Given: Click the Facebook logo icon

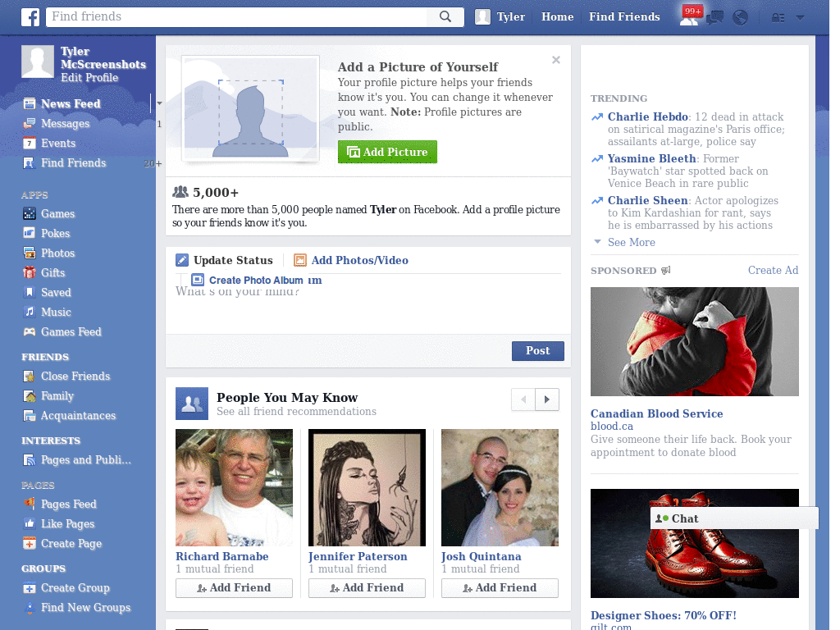Looking at the screenshot, I should click(x=30, y=17).
